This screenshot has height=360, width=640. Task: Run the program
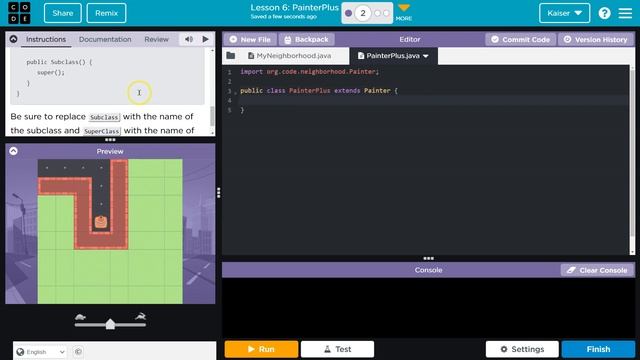(x=261, y=349)
